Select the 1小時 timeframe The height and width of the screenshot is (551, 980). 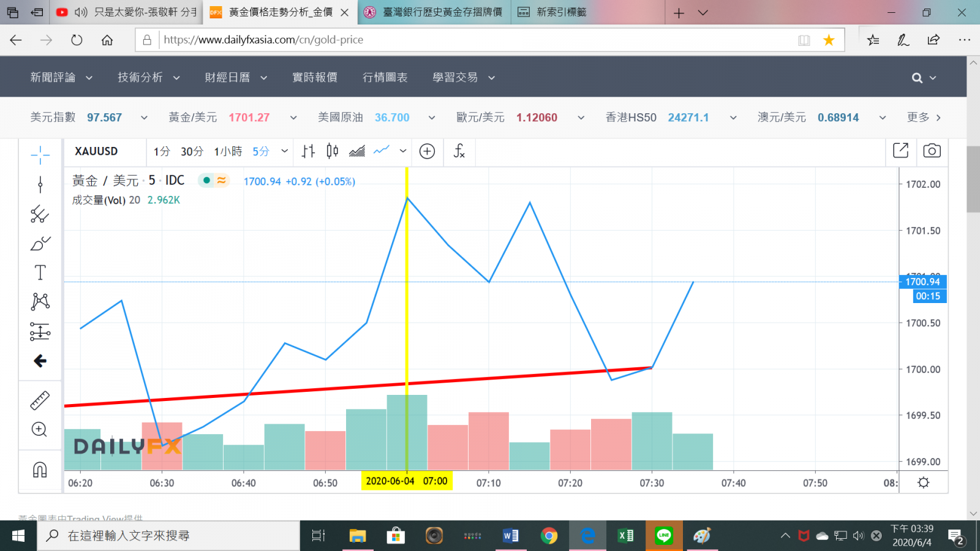(228, 151)
